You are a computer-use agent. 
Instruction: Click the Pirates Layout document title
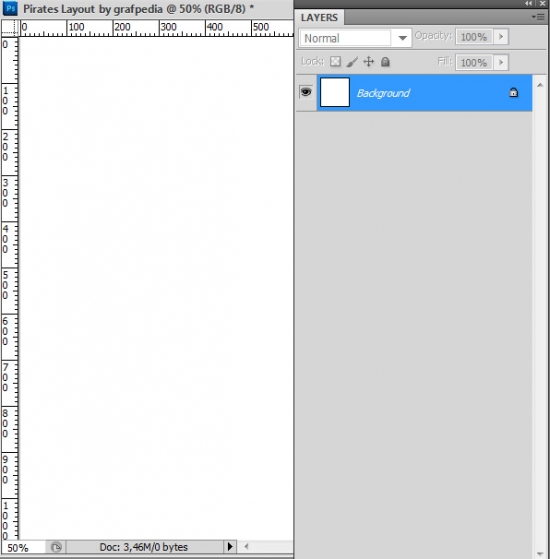coord(138,9)
